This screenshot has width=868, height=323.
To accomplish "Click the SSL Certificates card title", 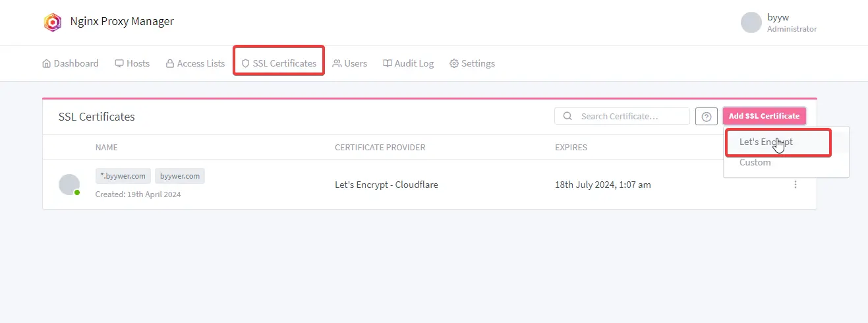I will pyautogui.click(x=97, y=117).
